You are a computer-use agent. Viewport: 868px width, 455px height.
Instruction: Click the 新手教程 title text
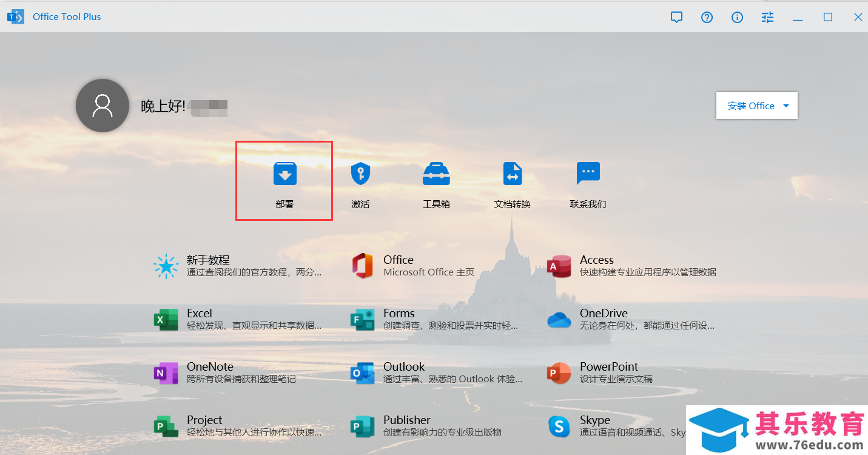tap(208, 260)
